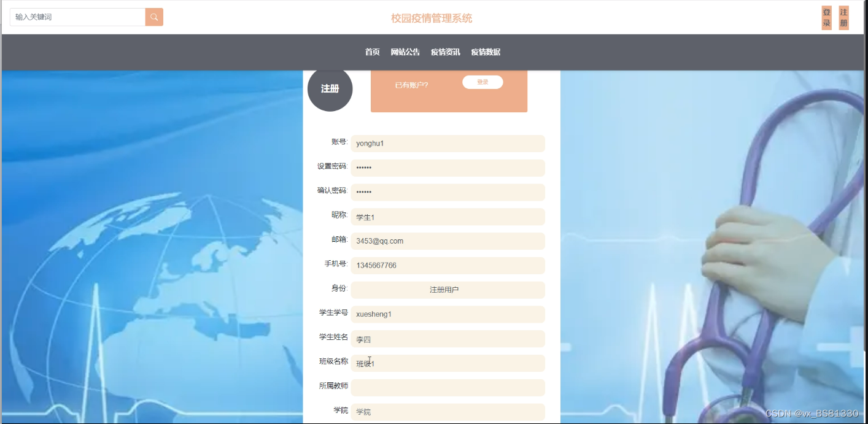Focus the 设置密码 password field
Screen dimensions: 868x424
(x=448, y=168)
